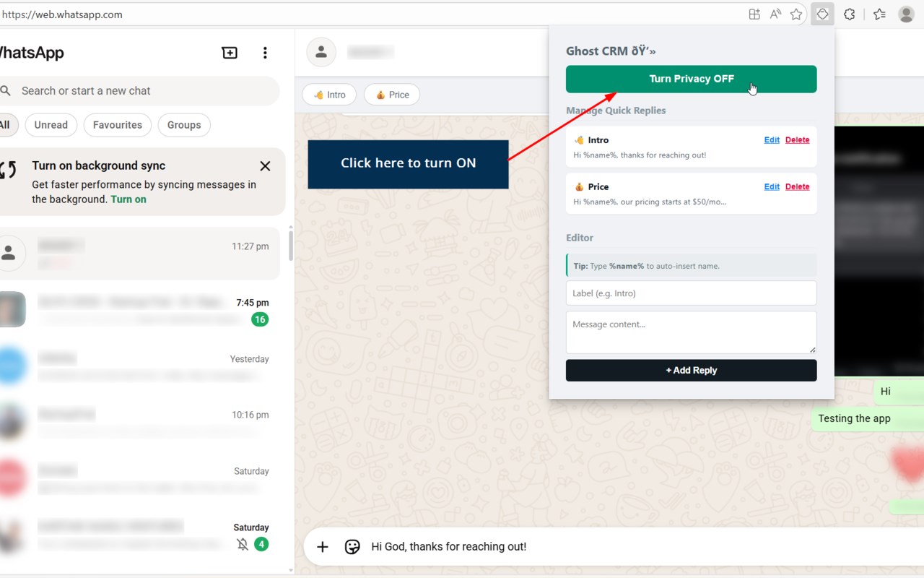Open the chat dated Yesterday

coord(140,366)
